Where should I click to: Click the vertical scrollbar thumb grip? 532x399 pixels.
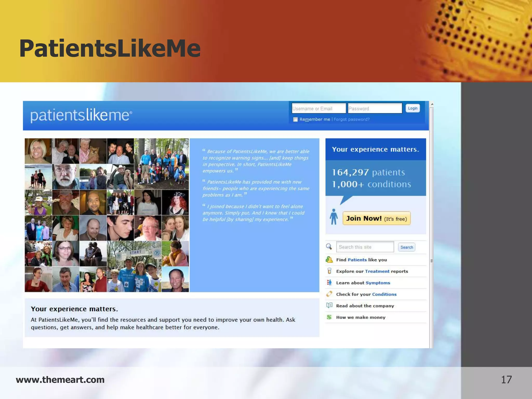point(431,261)
